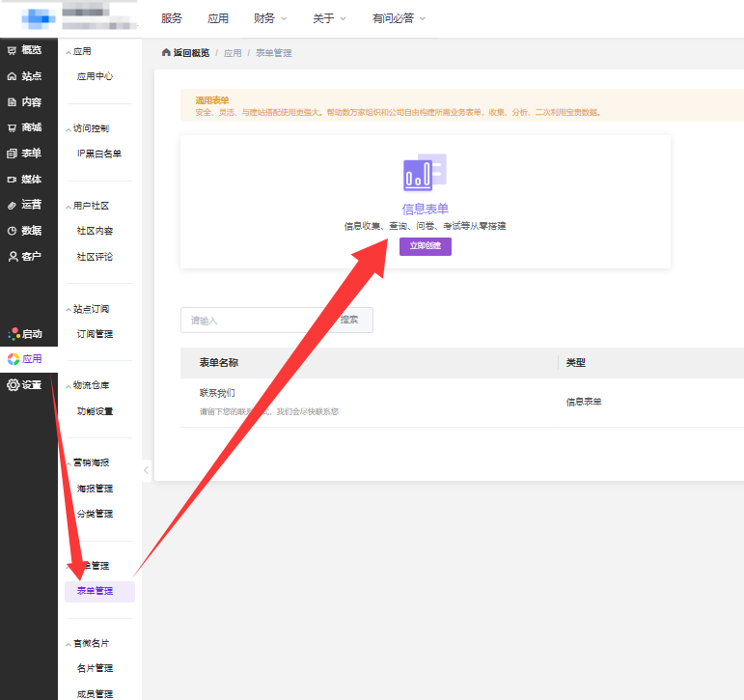This screenshot has width=744, height=700.
Task: Click the colorful 启动 launch icon
Action: pyautogui.click(x=14, y=334)
